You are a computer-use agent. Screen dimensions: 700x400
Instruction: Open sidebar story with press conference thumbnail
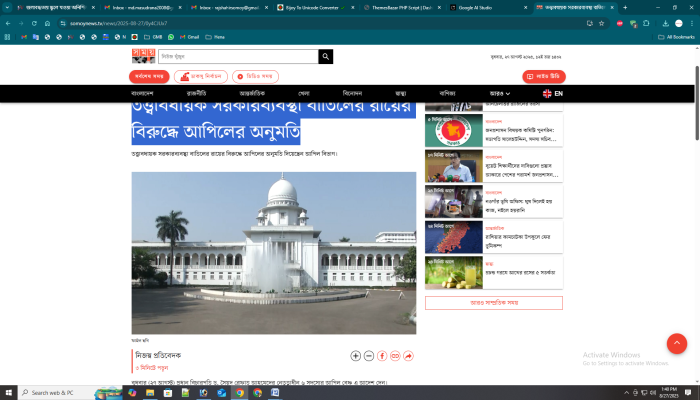pyautogui.click(x=494, y=166)
